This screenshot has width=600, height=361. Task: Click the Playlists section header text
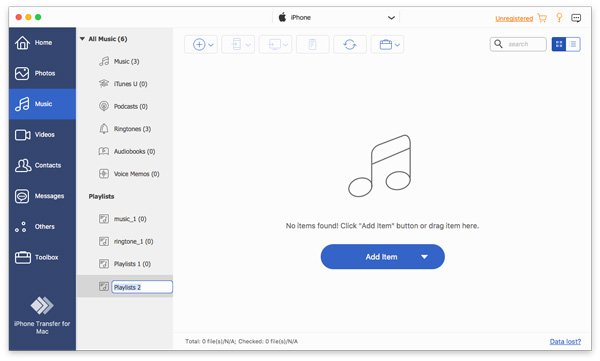(x=101, y=196)
